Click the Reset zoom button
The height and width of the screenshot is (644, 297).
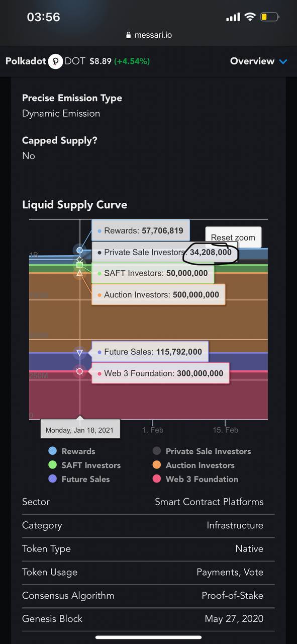click(x=233, y=237)
